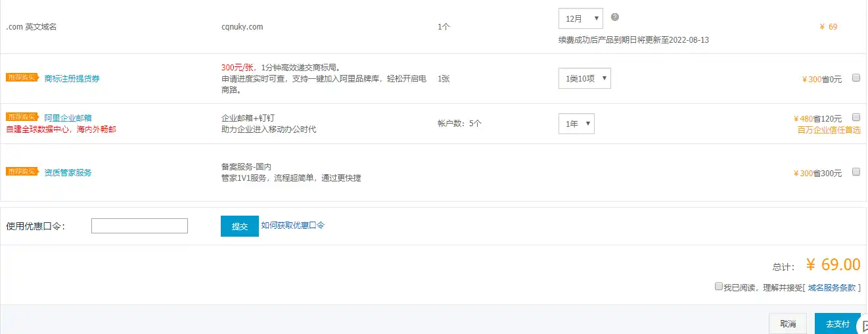Click the help question mark icon
The image size is (868, 334).
tap(615, 17)
